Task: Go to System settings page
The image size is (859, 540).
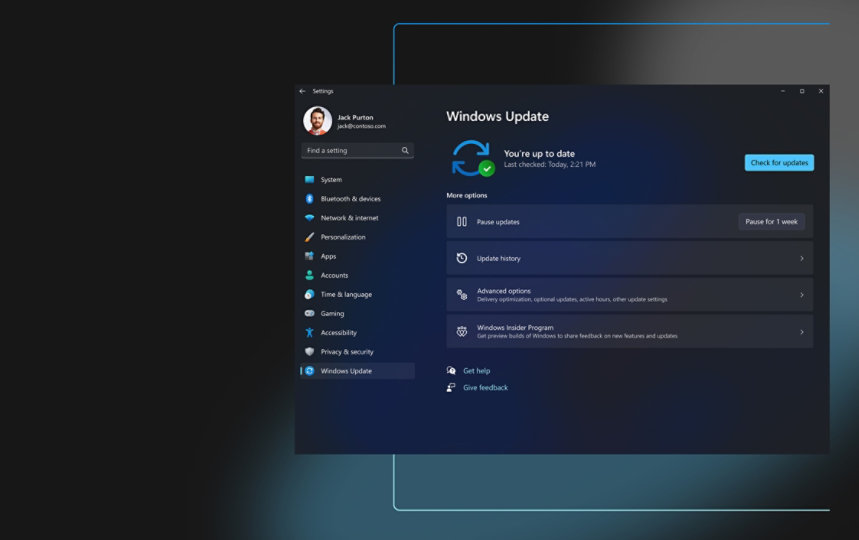Action: coord(331,180)
